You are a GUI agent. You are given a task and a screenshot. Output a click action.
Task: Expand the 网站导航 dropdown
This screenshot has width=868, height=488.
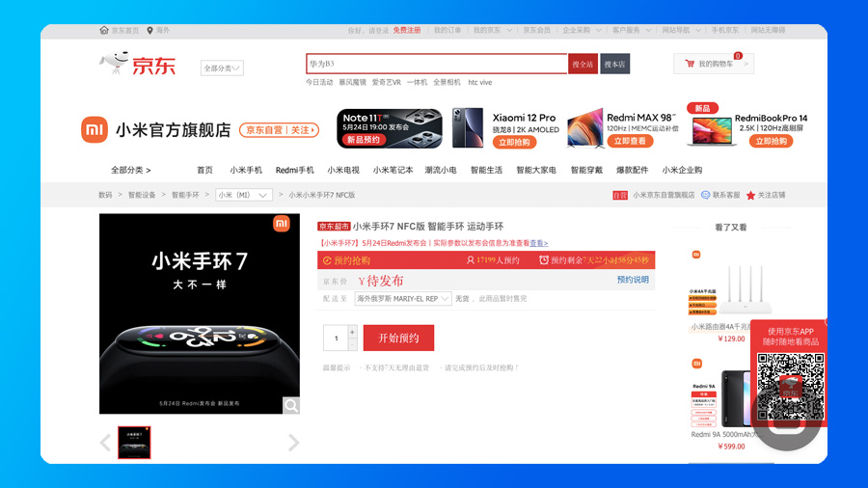[x=698, y=31]
